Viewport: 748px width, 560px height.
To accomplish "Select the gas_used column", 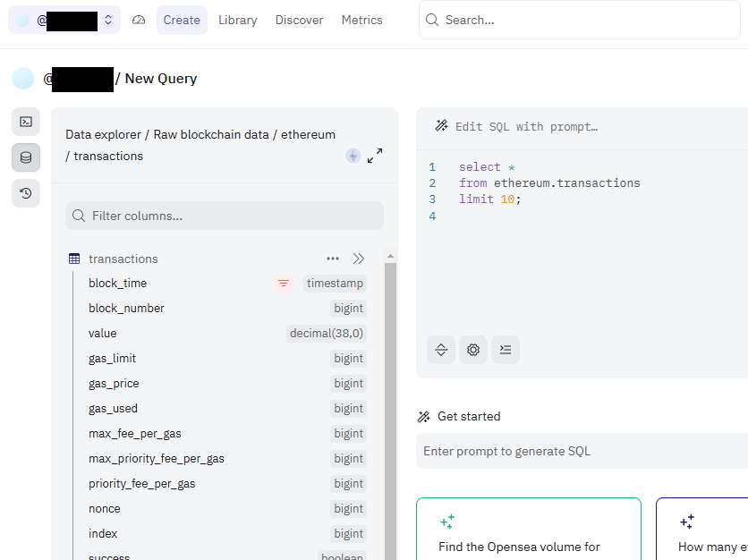I will click(x=113, y=409).
